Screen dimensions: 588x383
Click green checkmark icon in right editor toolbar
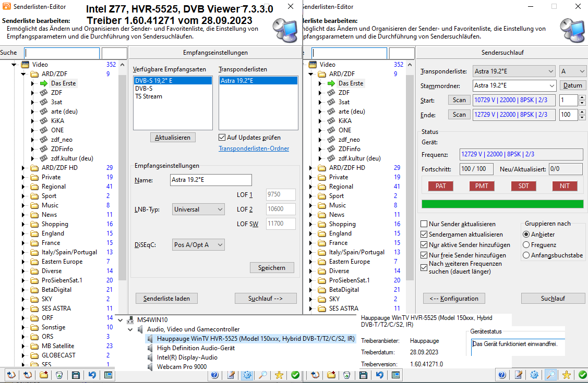582,375
